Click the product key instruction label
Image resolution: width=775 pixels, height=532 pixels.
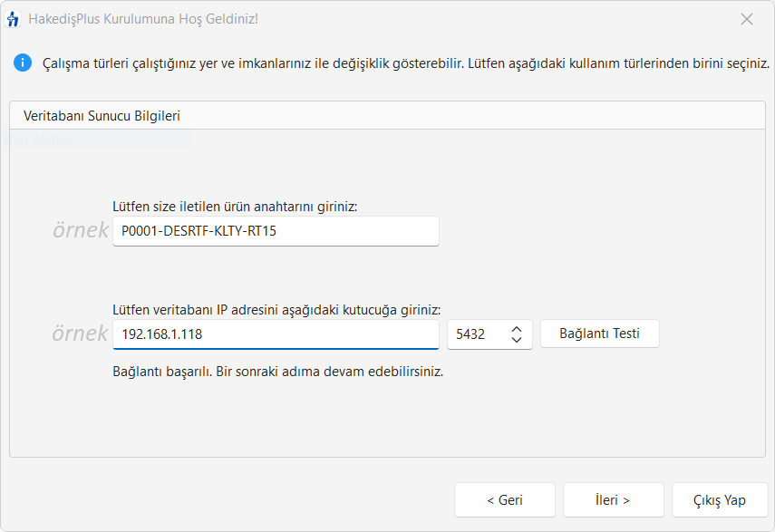(235, 206)
